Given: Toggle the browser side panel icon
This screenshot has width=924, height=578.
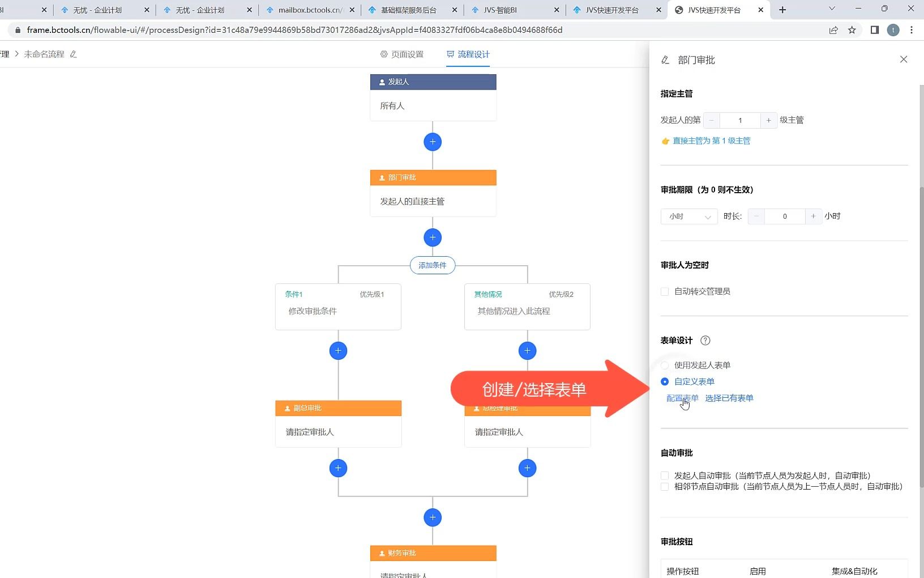Looking at the screenshot, I should pos(875,30).
